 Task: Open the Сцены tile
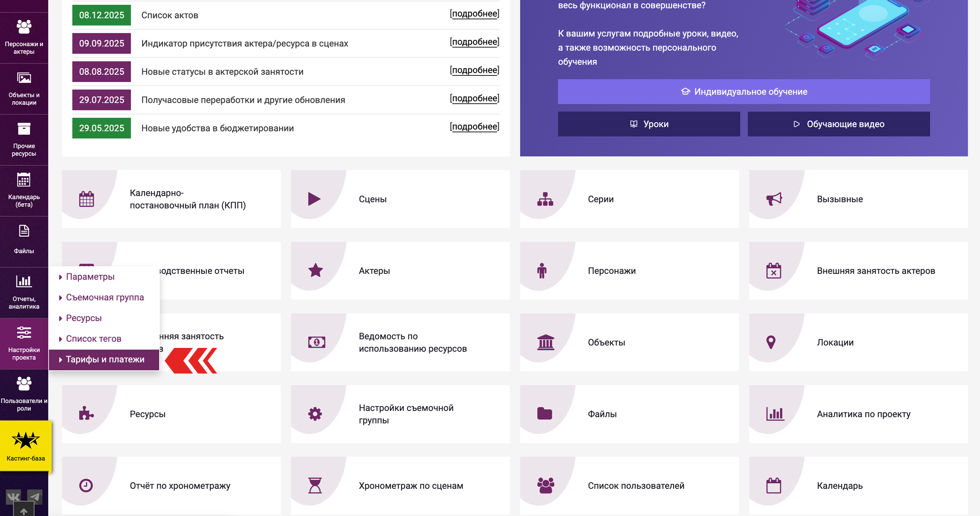pos(400,199)
